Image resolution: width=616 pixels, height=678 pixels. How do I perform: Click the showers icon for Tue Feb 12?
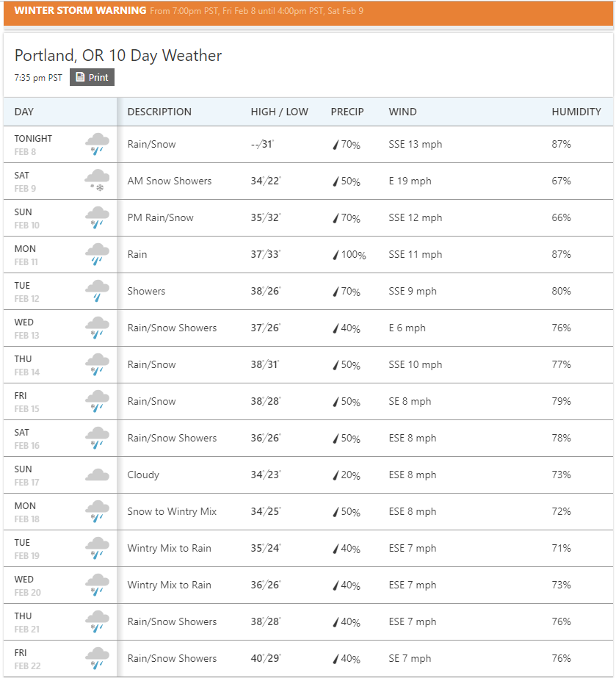point(97,291)
